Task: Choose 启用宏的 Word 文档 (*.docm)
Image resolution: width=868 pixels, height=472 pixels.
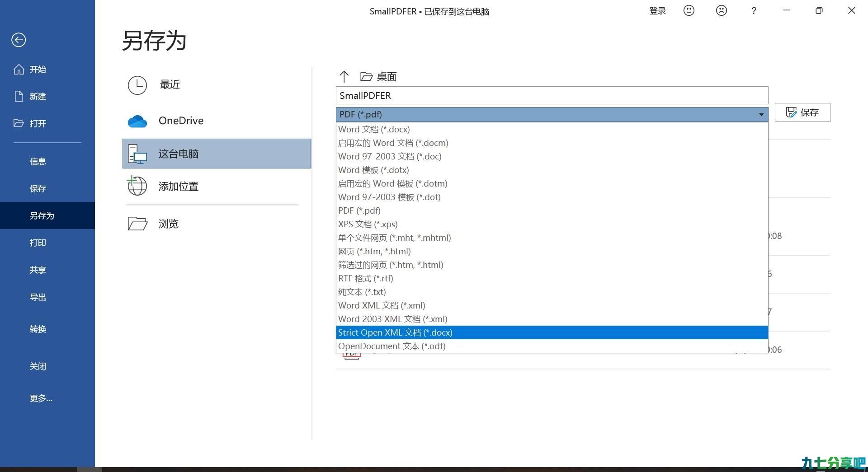Action: coord(552,143)
